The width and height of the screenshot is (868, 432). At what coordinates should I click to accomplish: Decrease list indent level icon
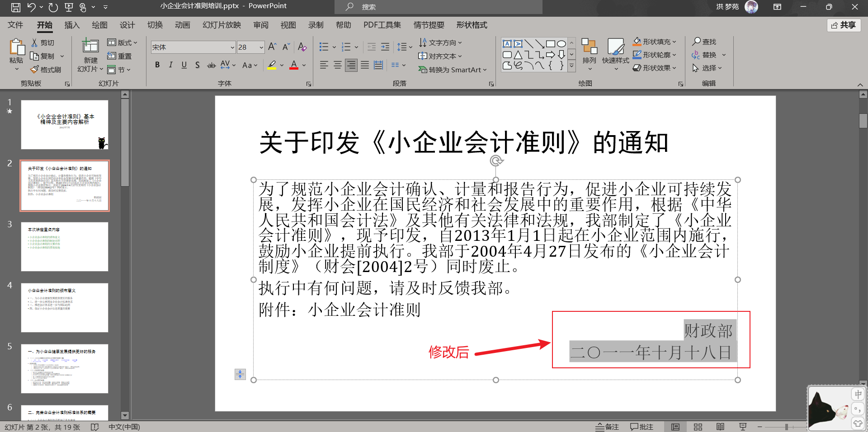(x=372, y=47)
